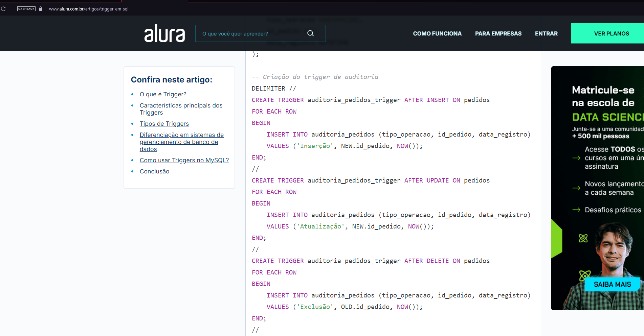Click the VER PLANOS button
Screen dimensions: 644x336
[607, 33]
